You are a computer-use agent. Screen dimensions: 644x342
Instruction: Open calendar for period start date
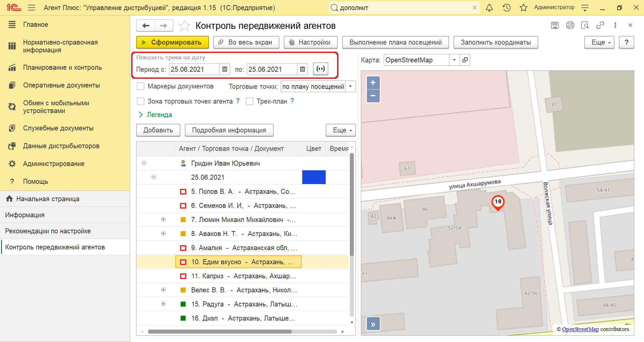coord(225,69)
